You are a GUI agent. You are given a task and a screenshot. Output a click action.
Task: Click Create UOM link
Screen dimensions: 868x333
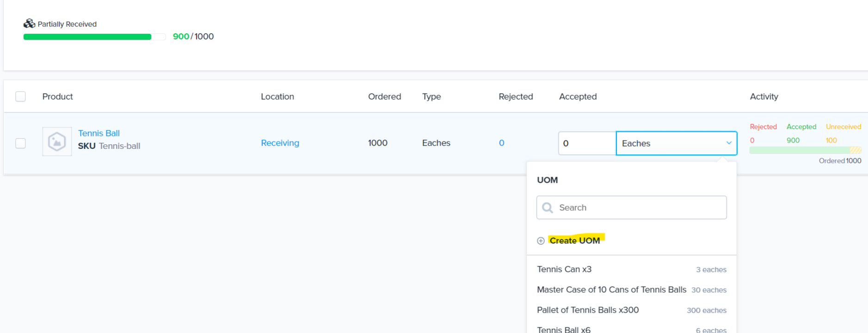575,240
